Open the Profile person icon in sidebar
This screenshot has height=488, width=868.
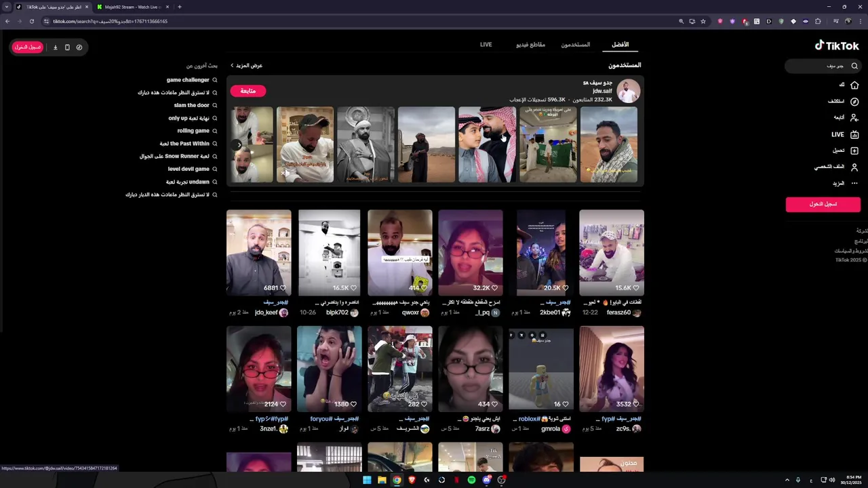[x=854, y=167]
